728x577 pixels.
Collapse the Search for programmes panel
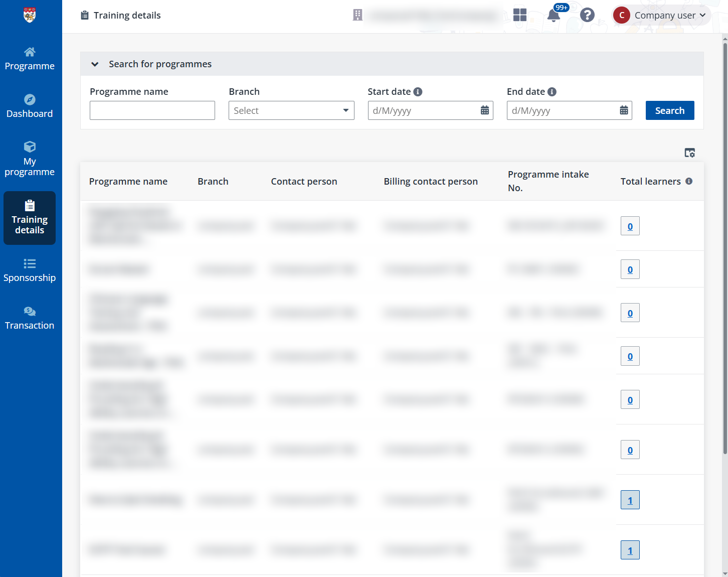[95, 64]
